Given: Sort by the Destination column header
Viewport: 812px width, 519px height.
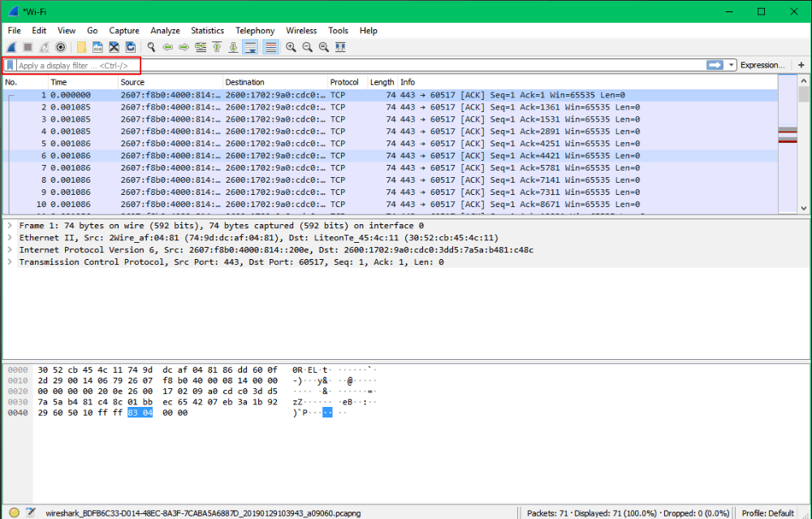Looking at the screenshot, I should tap(275, 82).
